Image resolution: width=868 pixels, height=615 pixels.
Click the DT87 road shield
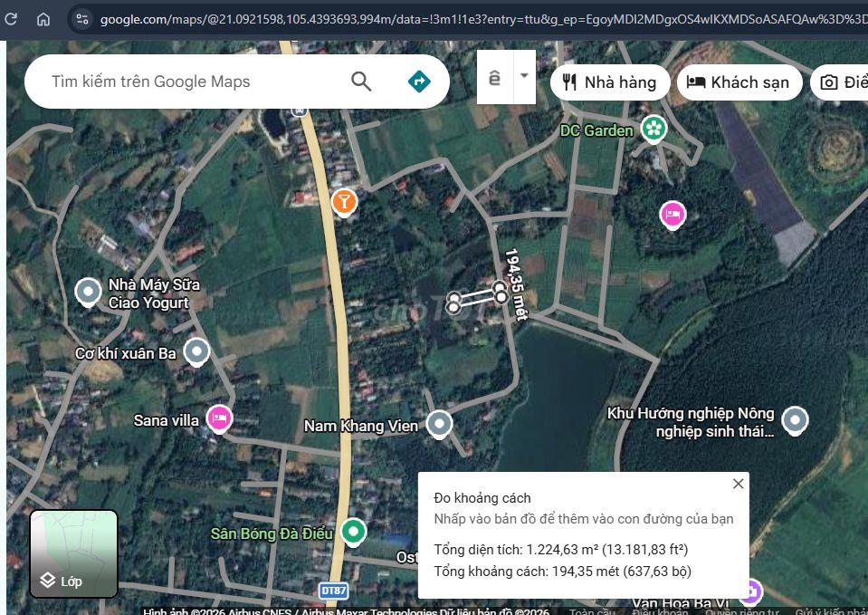(x=334, y=591)
